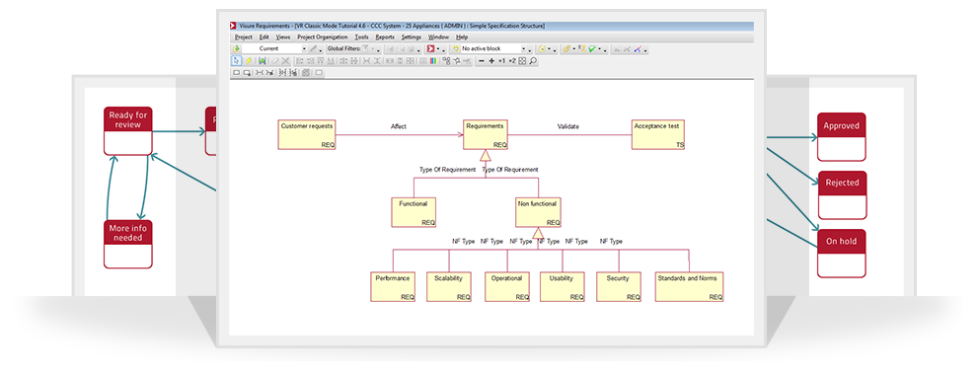The height and width of the screenshot is (377, 980).
Task: Select the Acceptance test block
Action: point(658,134)
